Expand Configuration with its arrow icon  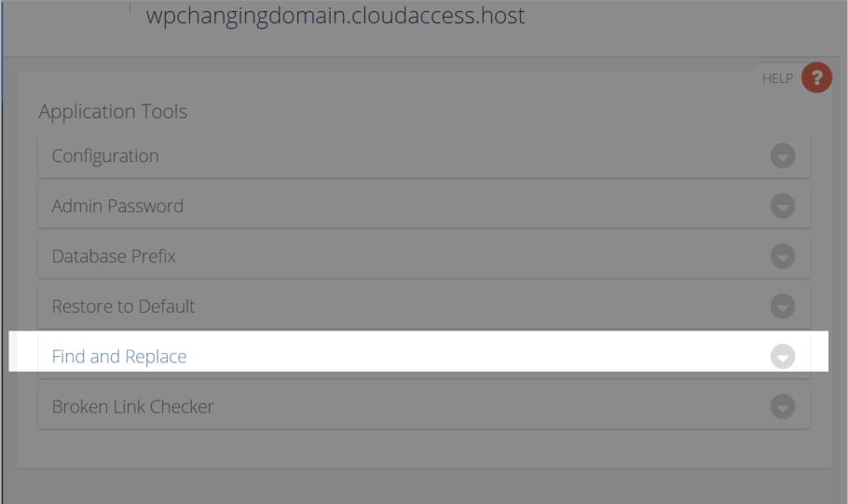783,156
